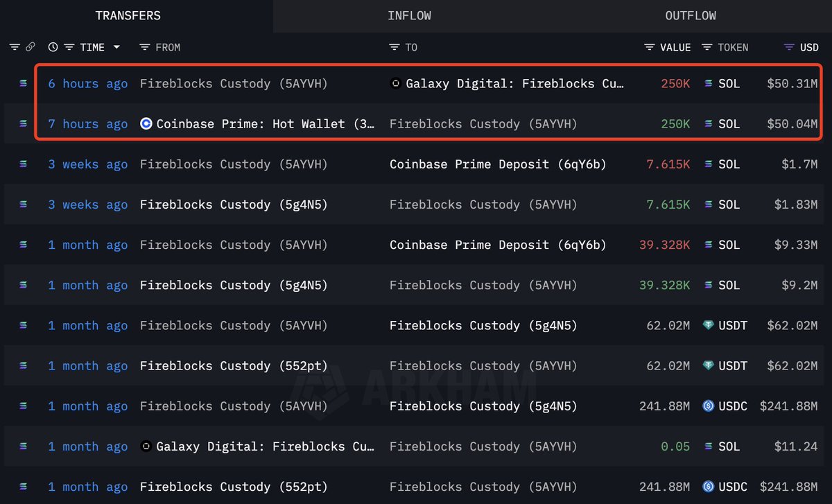
Task: Click the Coinbase logo on the 7 hours ago row
Action: click(146, 124)
